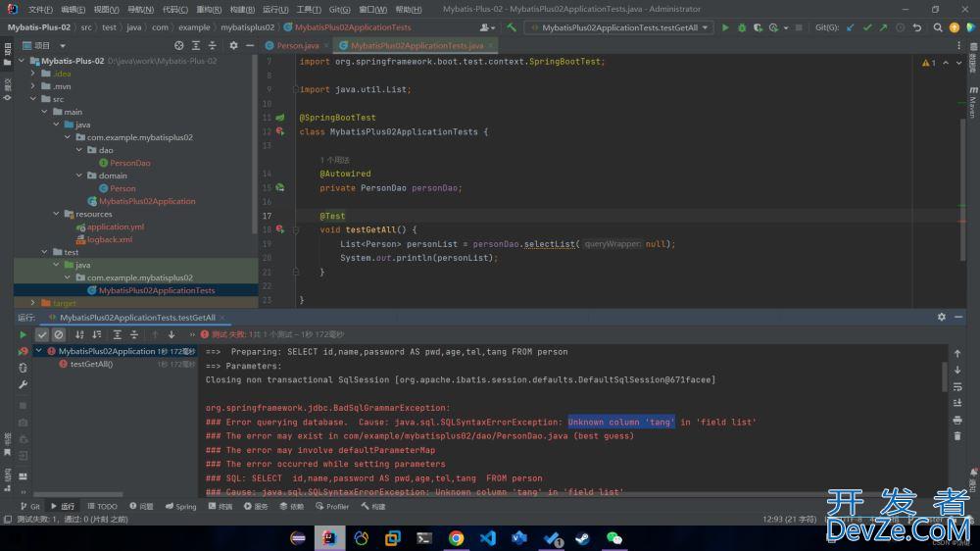Start debugging with the bug icon

pyautogui.click(x=741, y=27)
